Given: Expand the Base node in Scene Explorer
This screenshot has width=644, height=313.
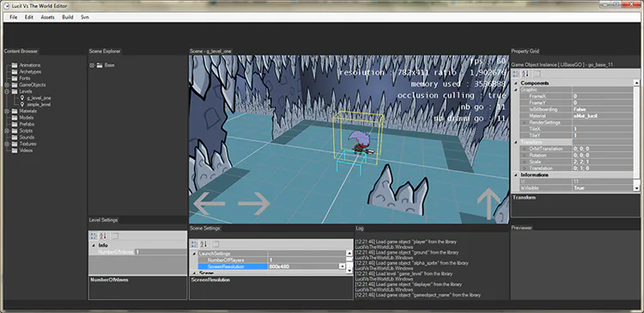Looking at the screenshot, I should (92, 65).
